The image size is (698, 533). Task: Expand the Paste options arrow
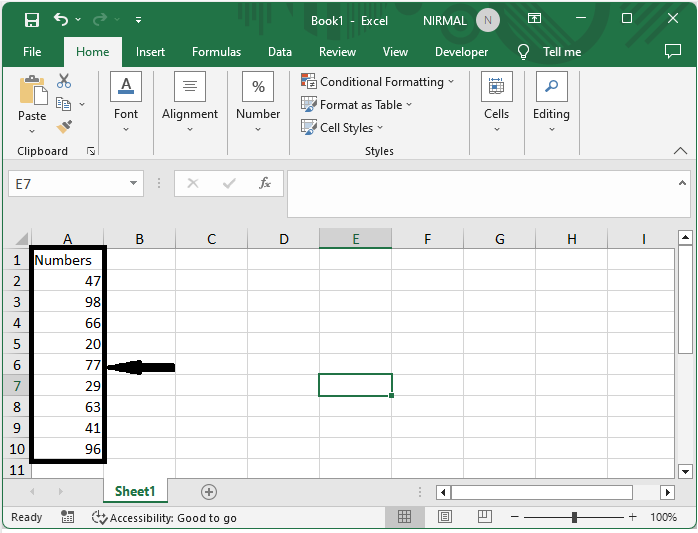[x=32, y=131]
